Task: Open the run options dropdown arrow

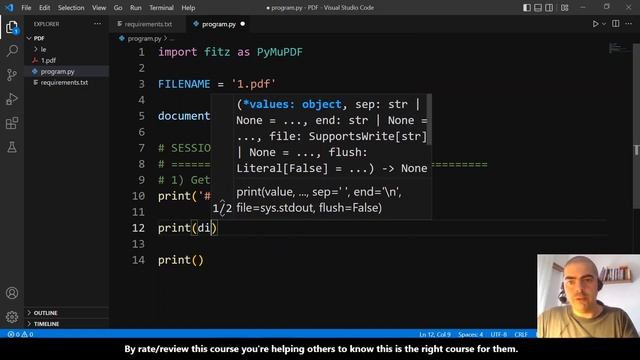Action: pos(604,24)
